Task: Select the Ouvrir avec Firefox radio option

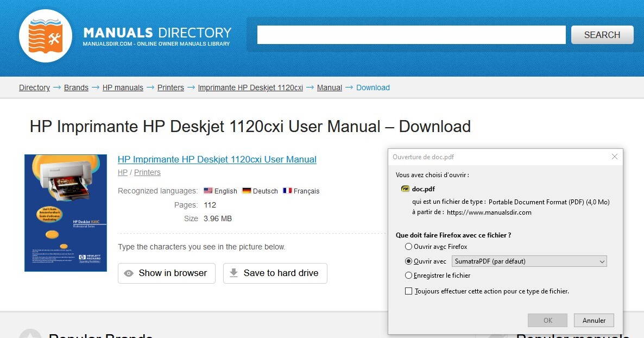Action: tap(408, 246)
